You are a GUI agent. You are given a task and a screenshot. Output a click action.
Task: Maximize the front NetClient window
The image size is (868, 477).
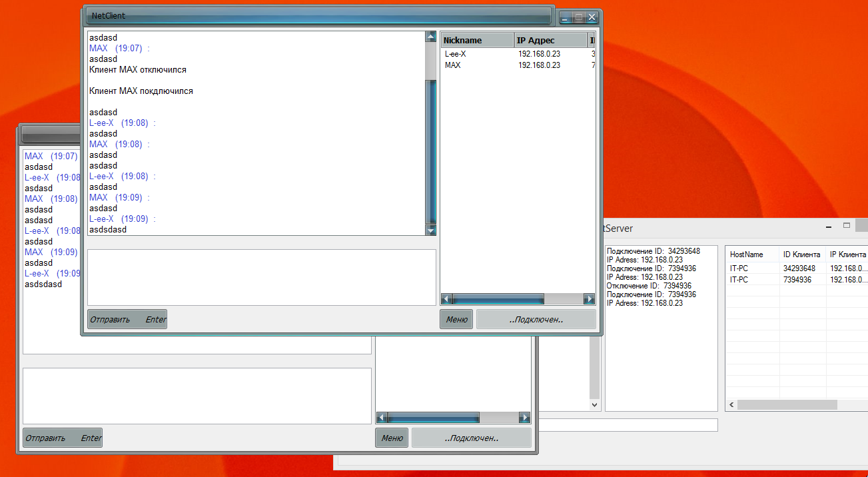pos(579,17)
